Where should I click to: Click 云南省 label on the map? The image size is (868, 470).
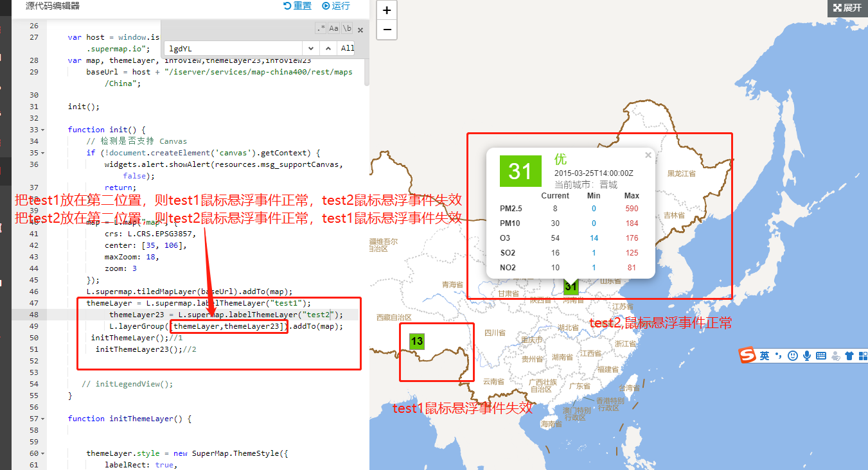click(495, 381)
